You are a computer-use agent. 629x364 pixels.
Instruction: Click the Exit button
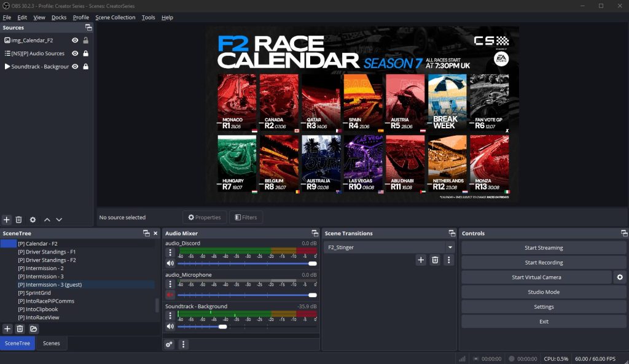[x=544, y=322]
